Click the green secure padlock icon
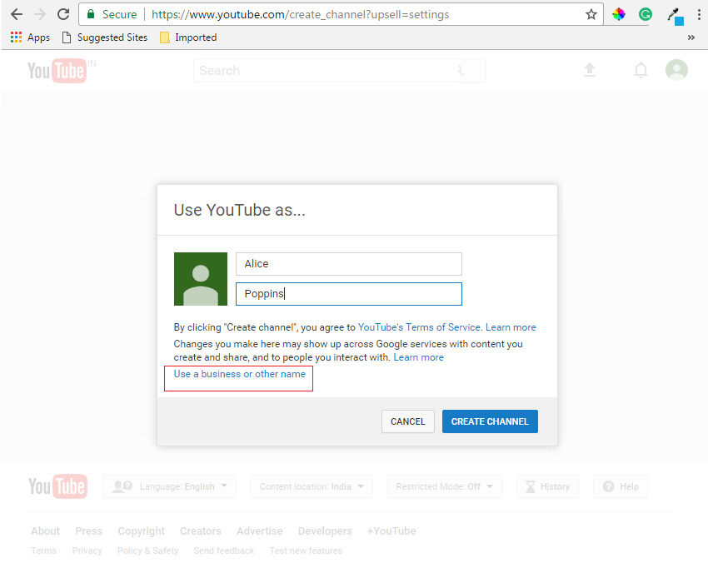The width and height of the screenshot is (708, 588). [x=91, y=14]
